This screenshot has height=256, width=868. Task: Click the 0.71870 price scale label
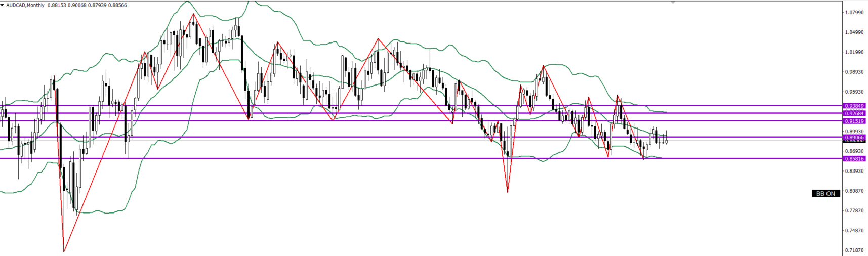point(854,250)
